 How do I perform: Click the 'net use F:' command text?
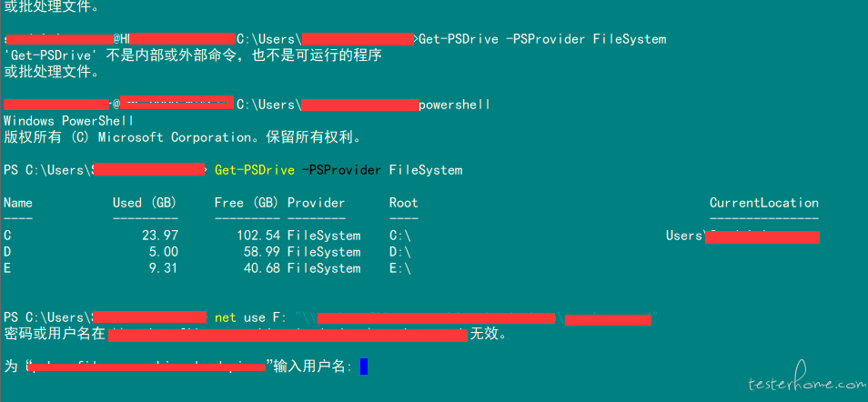pos(251,317)
